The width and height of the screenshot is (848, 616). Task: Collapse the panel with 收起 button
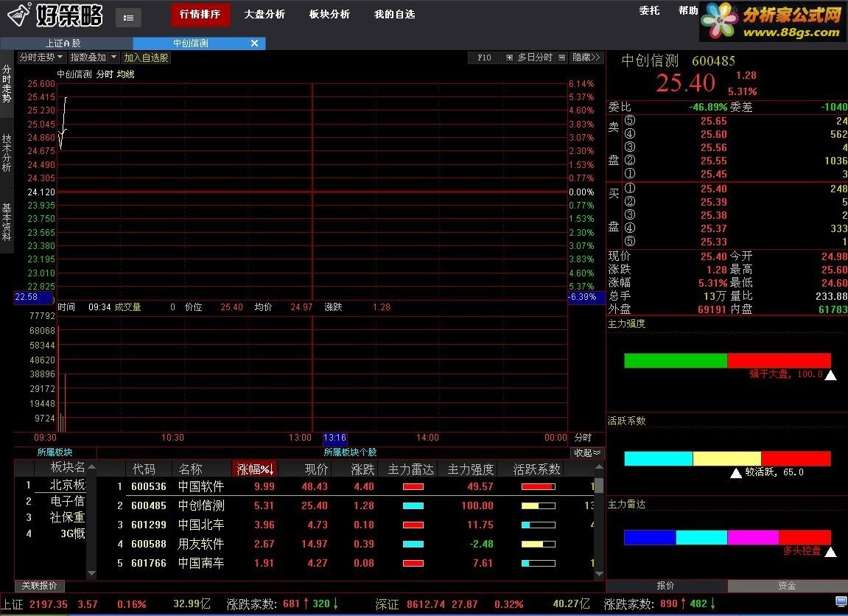(586, 452)
